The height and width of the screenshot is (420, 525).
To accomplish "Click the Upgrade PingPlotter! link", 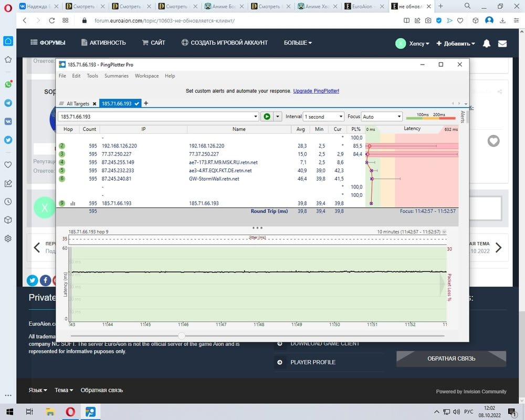I will click(x=316, y=91).
